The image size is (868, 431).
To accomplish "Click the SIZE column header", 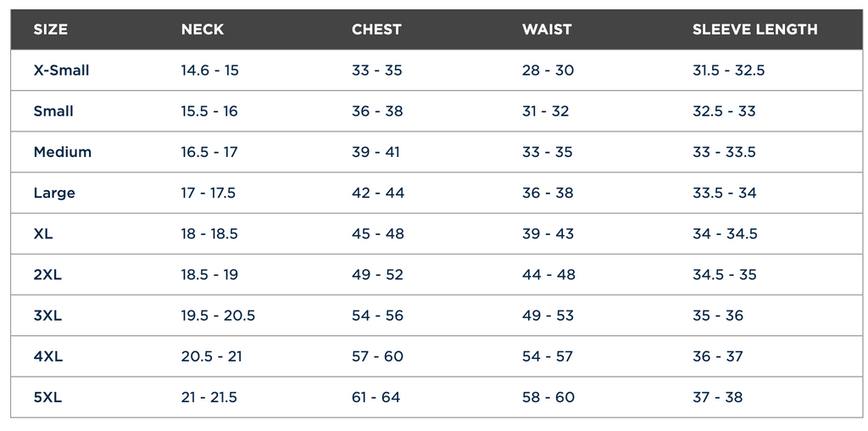I will (x=50, y=30).
